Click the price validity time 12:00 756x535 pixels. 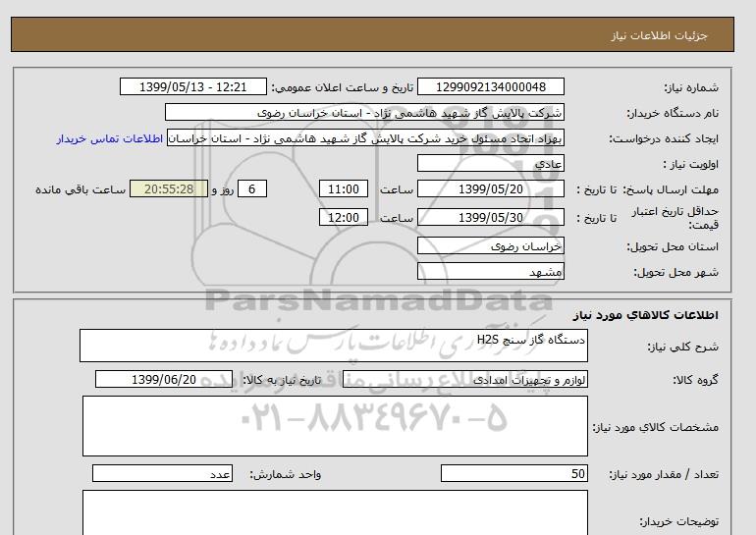(344, 217)
